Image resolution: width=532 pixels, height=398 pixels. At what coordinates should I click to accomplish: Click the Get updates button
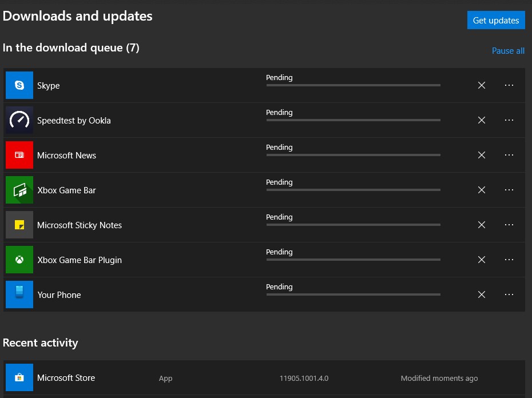[x=496, y=20]
